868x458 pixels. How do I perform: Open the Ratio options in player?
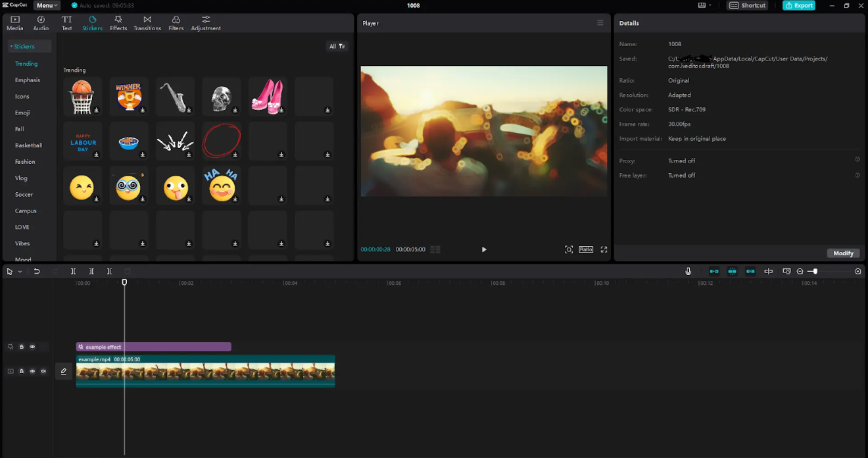click(586, 249)
